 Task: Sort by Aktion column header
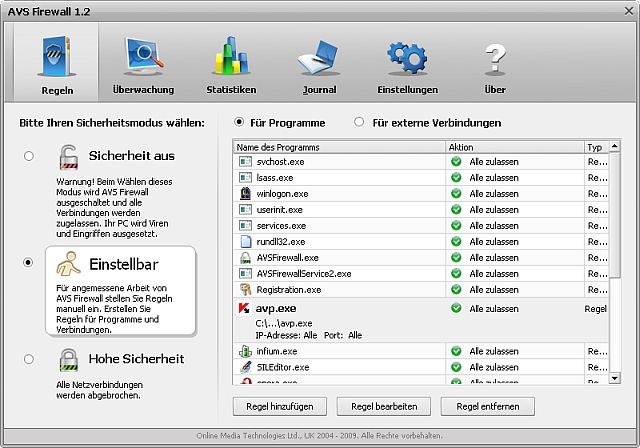pyautogui.click(x=515, y=147)
